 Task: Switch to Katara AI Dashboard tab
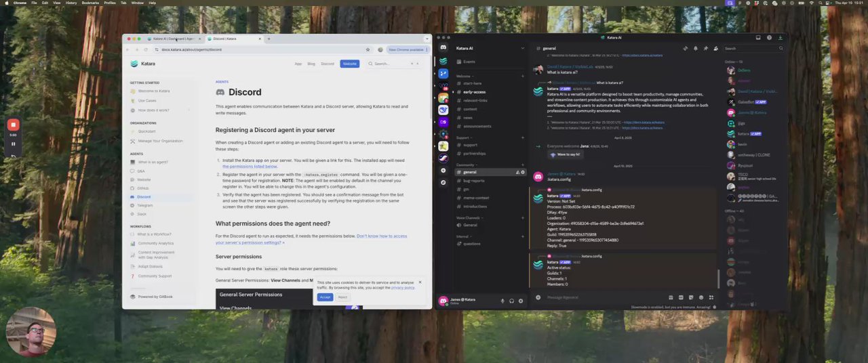[x=173, y=39]
